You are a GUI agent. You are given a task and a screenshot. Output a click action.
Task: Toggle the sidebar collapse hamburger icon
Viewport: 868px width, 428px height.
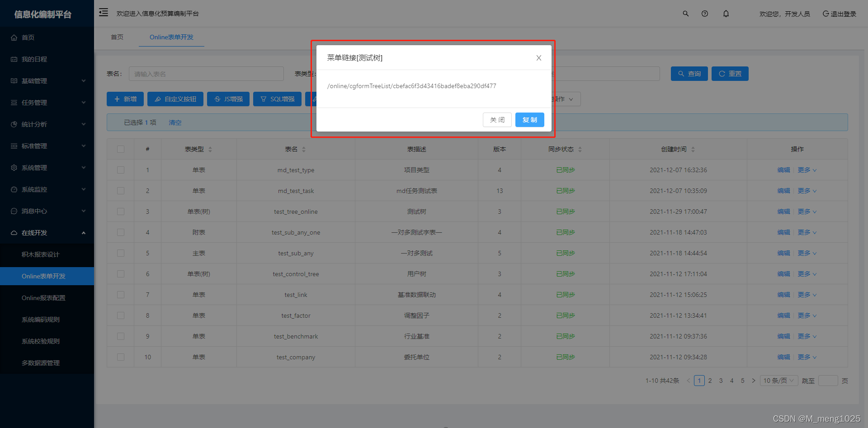(x=104, y=12)
